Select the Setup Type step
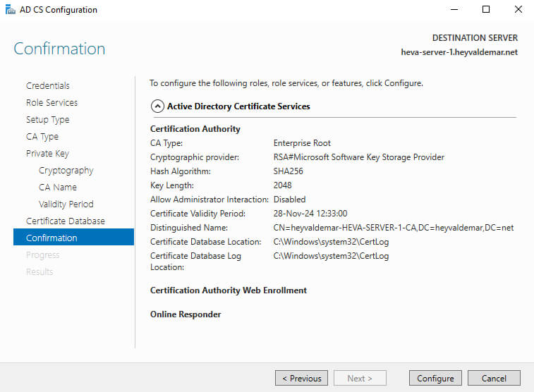 click(x=48, y=119)
